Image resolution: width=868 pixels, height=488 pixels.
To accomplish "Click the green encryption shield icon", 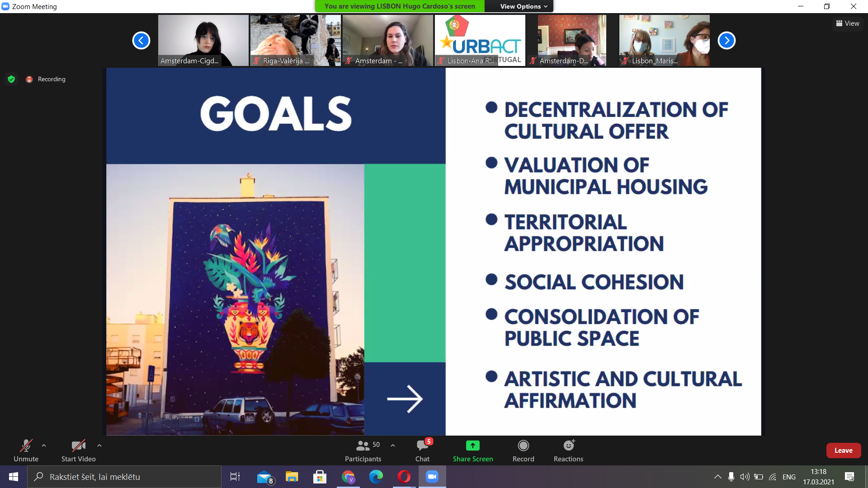I will pyautogui.click(x=11, y=79).
